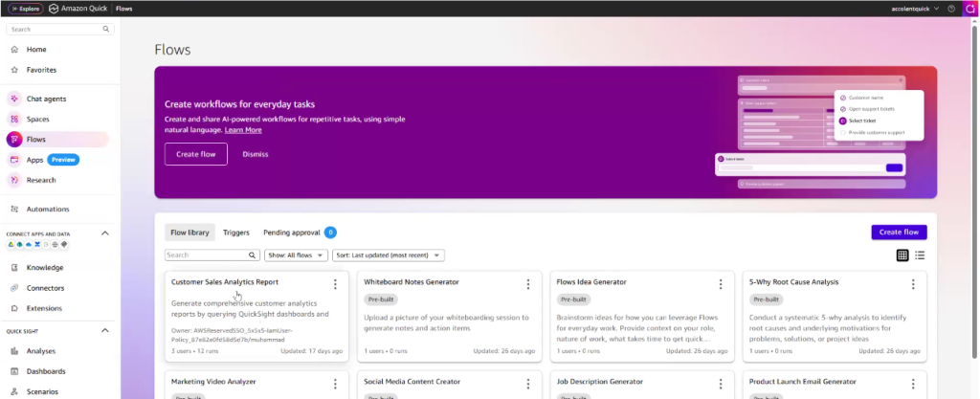Viewport: 980px width, 399px height.
Task: Open the Marketing Video Analyzer card
Action: tap(256, 385)
